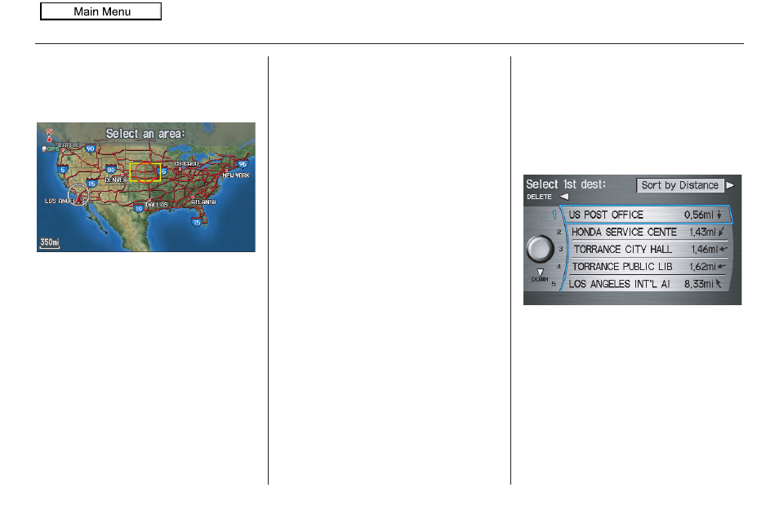Viewport: 779px width, 532px height.
Task: Click the Interstate 15 shield
Action: click(x=91, y=184)
